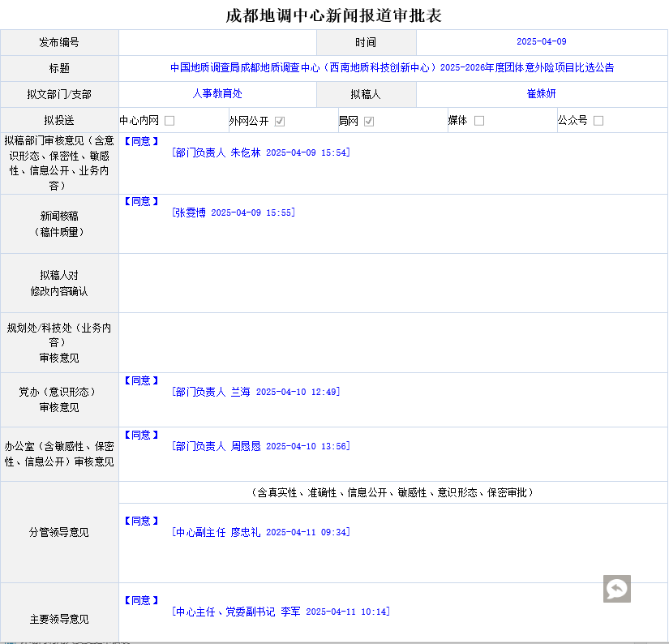Click 【同意】 in the 主要领导意见 row

click(x=142, y=600)
